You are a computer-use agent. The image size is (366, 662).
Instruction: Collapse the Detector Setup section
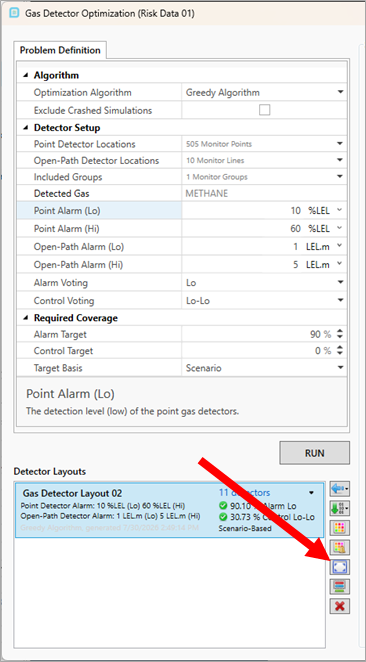point(26,128)
